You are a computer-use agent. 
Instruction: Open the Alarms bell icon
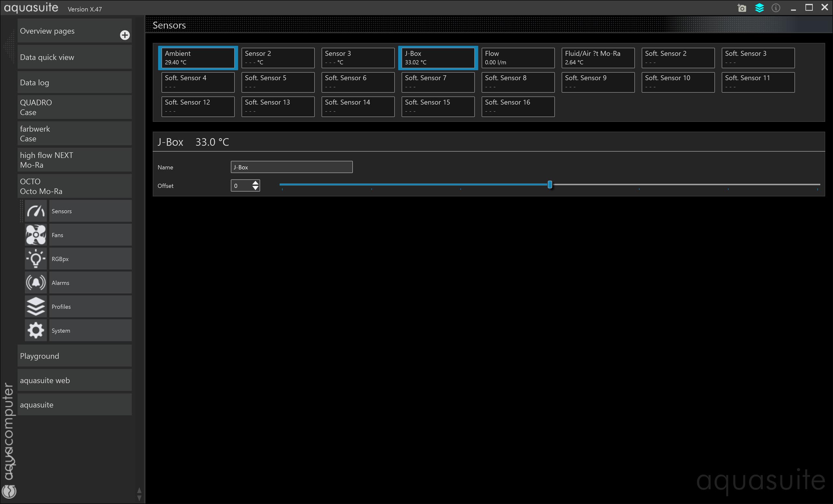pyautogui.click(x=35, y=283)
